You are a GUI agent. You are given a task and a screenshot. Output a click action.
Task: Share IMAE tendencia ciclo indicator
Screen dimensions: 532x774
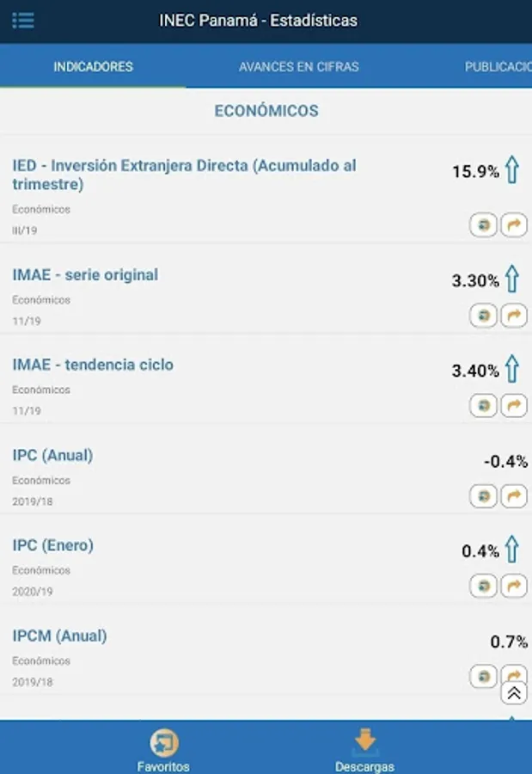coord(513,405)
